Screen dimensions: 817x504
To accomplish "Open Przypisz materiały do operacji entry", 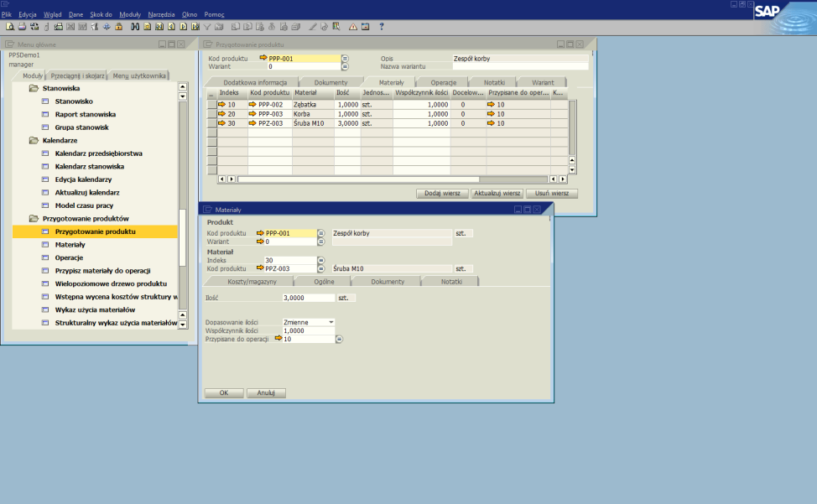I will [102, 271].
